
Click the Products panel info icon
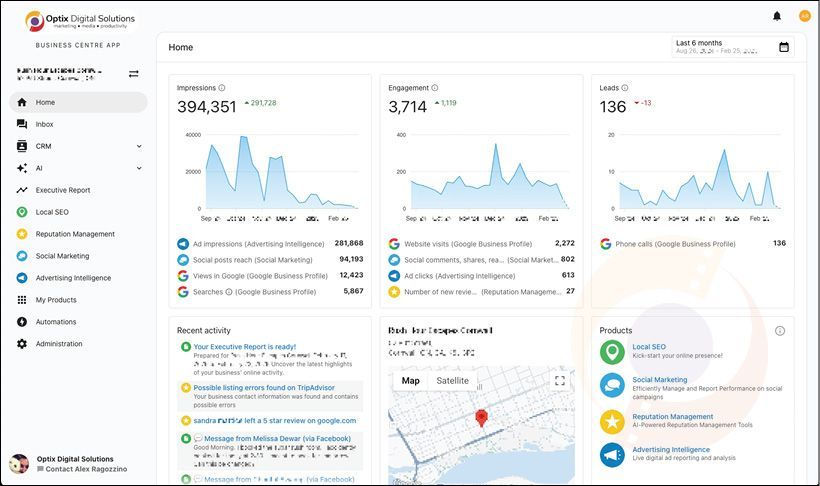coord(780,331)
